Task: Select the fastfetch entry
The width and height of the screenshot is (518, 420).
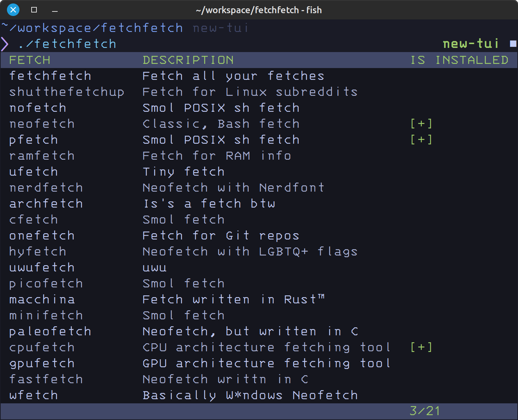Action: coord(46,379)
